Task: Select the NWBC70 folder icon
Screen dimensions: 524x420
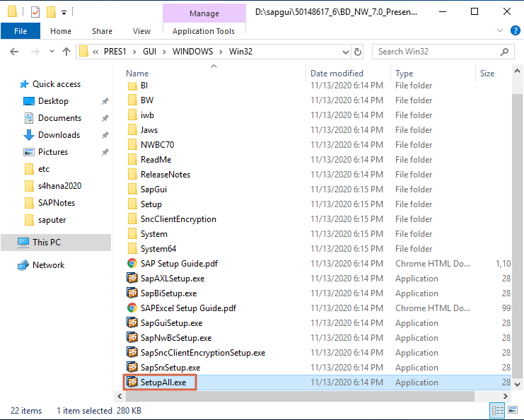Action: click(132, 145)
